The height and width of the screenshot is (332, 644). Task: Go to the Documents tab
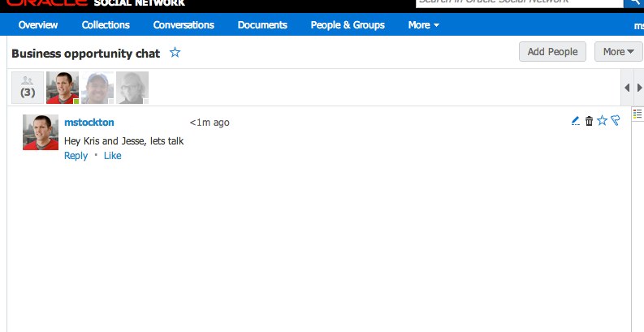[x=262, y=25]
